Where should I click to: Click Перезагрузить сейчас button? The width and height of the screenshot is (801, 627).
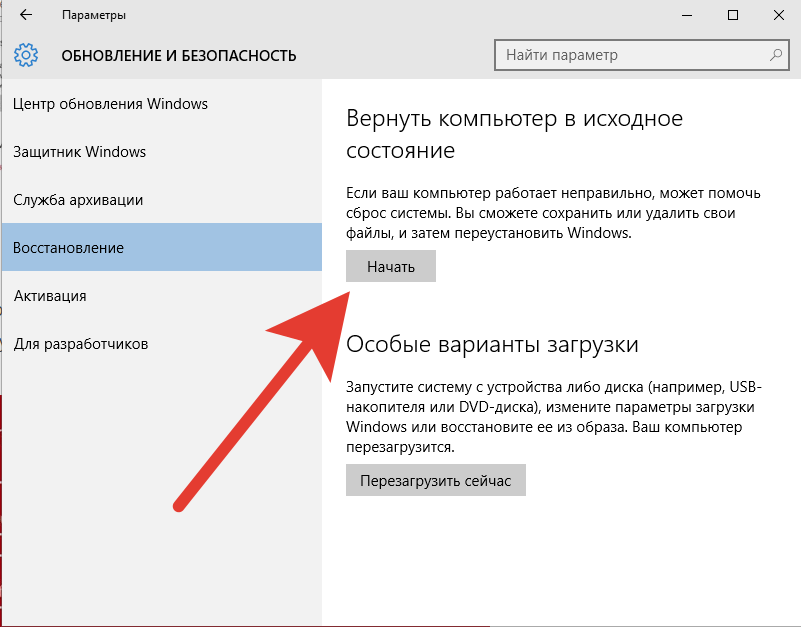(x=436, y=480)
